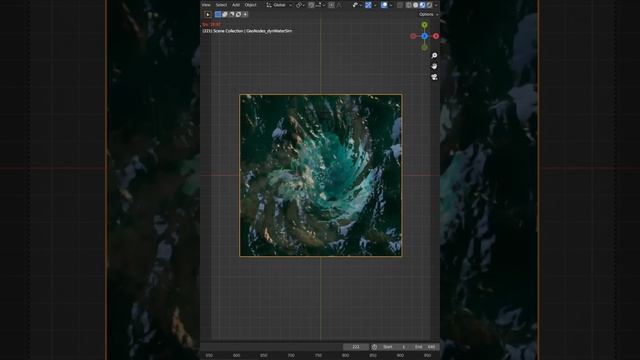Toggle the viewport gizmos button
Screen dimensions: 640x360
[368, 5]
